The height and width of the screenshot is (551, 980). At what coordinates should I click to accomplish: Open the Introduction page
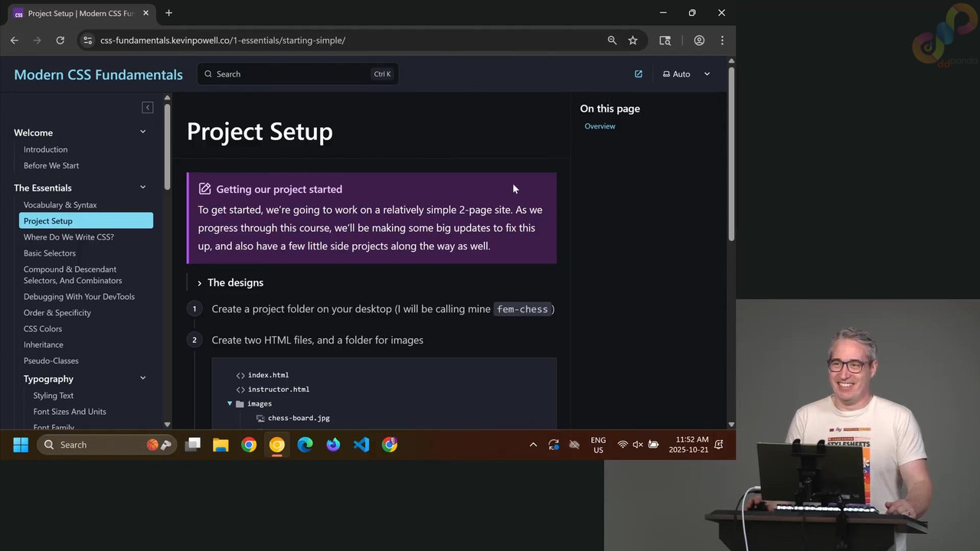[x=45, y=149]
